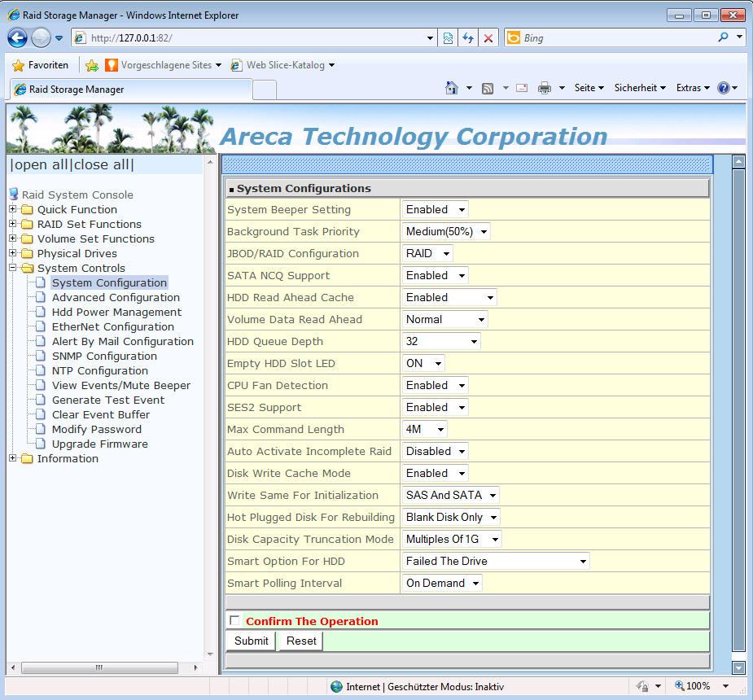Image resolution: width=753 pixels, height=700 pixels.
Task: Collapse the System Controls tree node
Action: coord(13,268)
